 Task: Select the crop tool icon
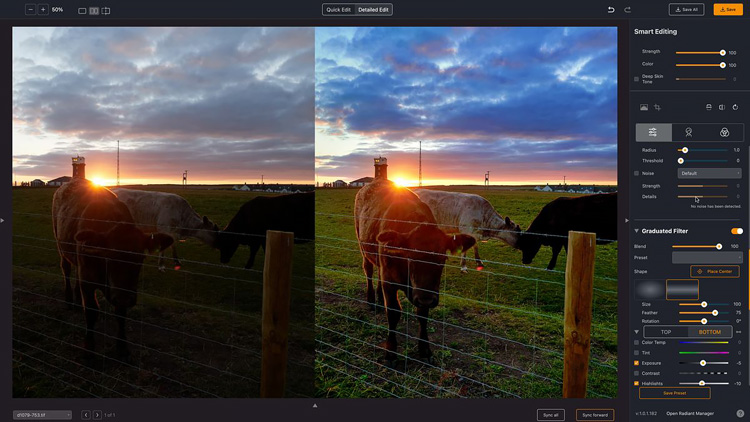tap(657, 107)
